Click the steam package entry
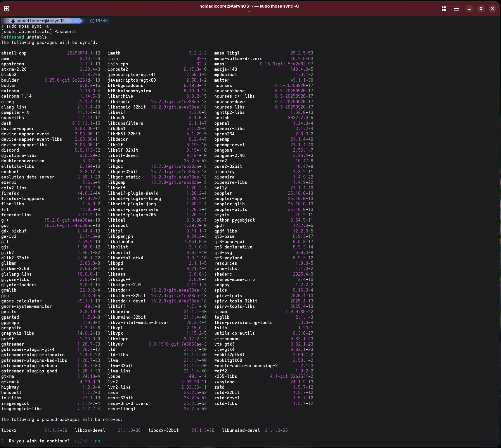The width and height of the screenshot is (501, 448). coord(220,312)
